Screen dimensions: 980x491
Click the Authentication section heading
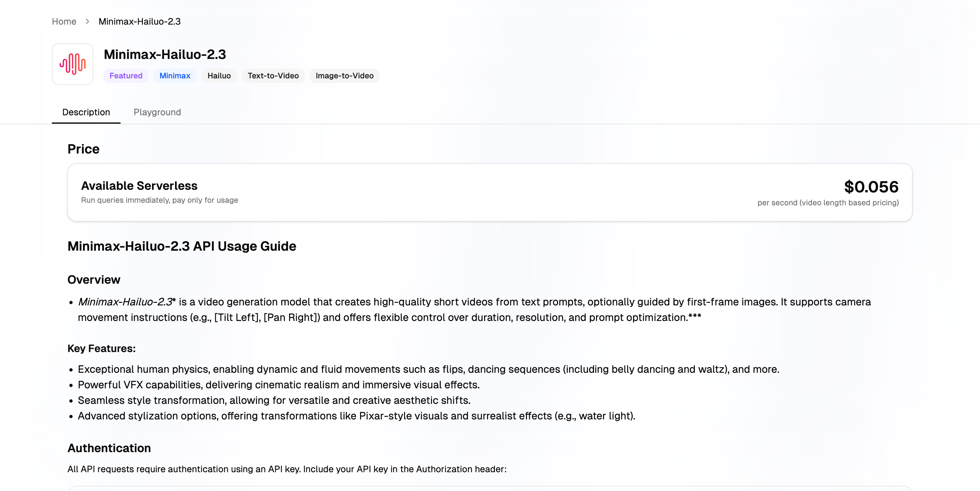point(109,448)
